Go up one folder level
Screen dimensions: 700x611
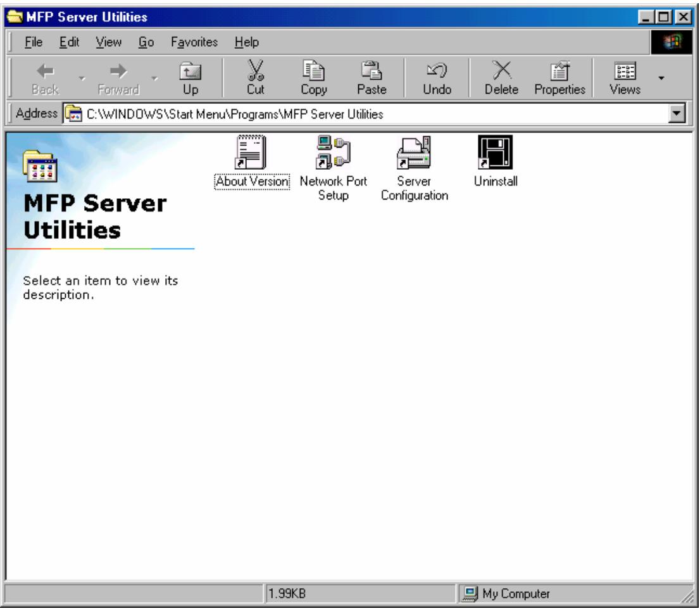pyautogui.click(x=190, y=79)
